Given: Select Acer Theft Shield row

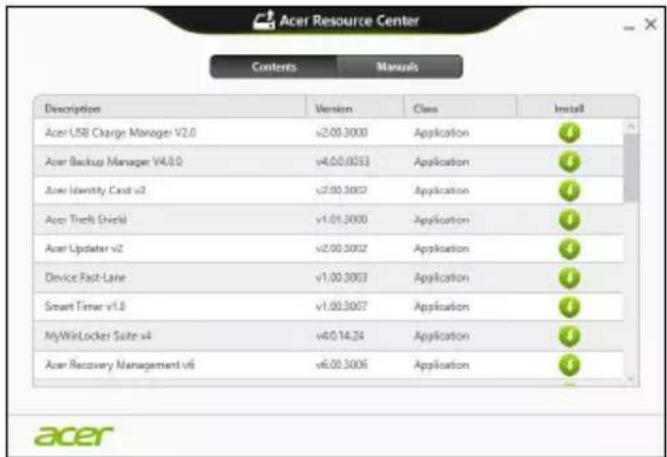Looking at the screenshot, I should pos(329,220).
